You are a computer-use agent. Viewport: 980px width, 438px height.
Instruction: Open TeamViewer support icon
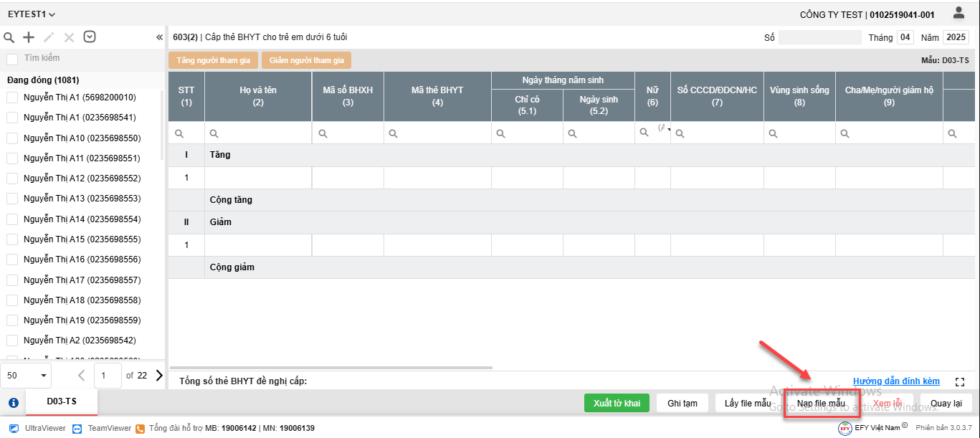click(78, 428)
